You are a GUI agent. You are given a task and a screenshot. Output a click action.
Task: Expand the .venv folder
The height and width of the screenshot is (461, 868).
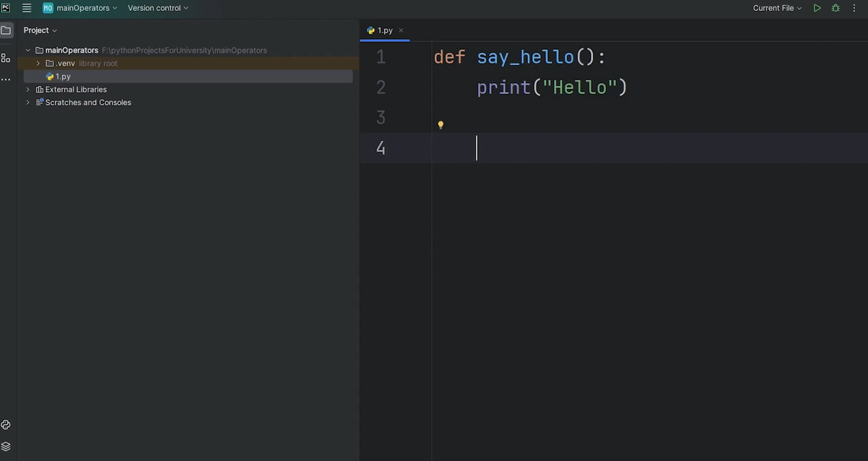38,64
